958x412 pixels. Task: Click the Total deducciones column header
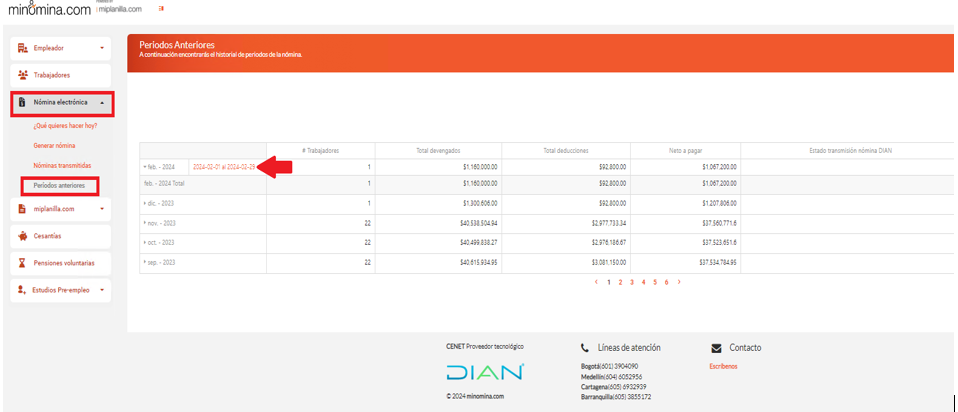[x=566, y=150]
